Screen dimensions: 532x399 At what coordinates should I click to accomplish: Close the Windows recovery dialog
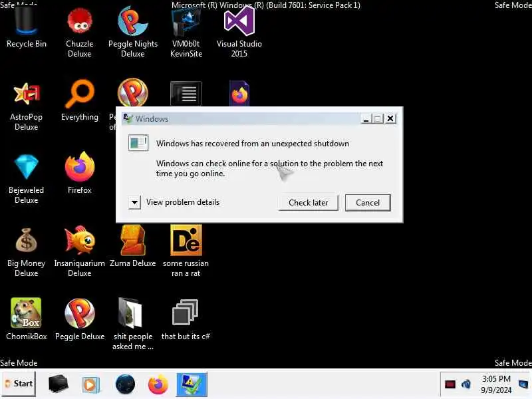point(390,118)
